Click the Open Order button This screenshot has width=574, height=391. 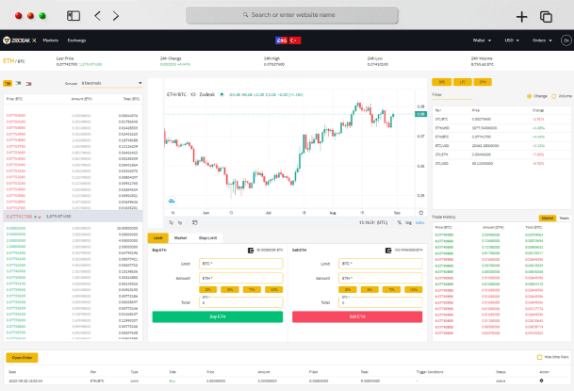[22, 358]
